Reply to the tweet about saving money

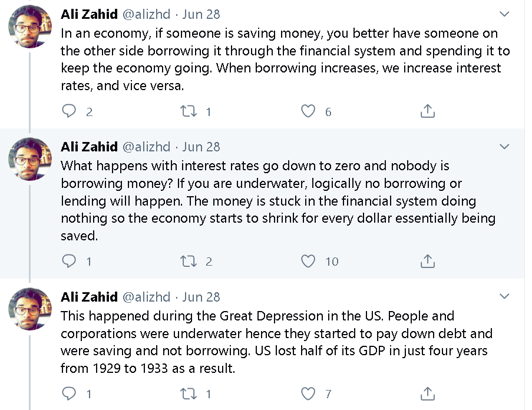pyautogui.click(x=69, y=111)
